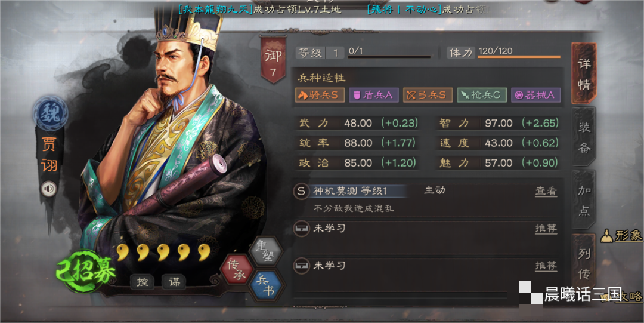Open the gray 重塑 hexagon button
Viewport: 644px width, 323px height.
click(x=266, y=251)
